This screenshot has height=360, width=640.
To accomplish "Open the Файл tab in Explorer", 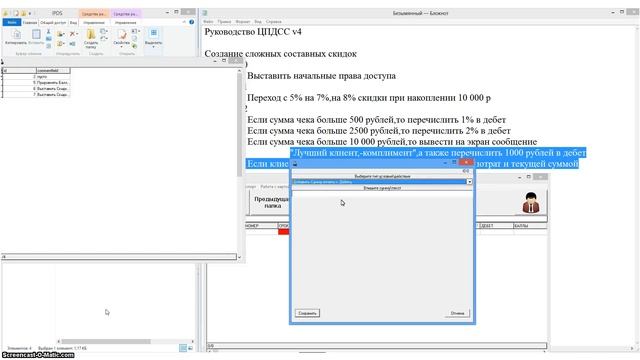I will point(11,22).
